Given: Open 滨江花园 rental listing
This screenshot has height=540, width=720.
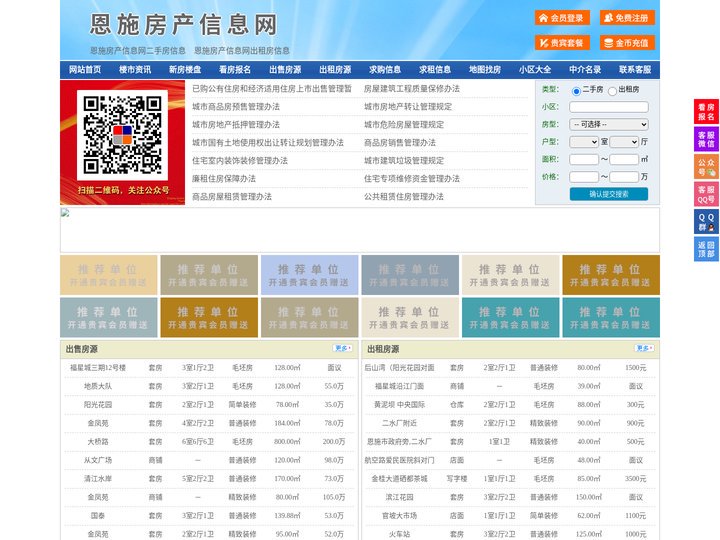Looking at the screenshot, I should click(399, 497).
